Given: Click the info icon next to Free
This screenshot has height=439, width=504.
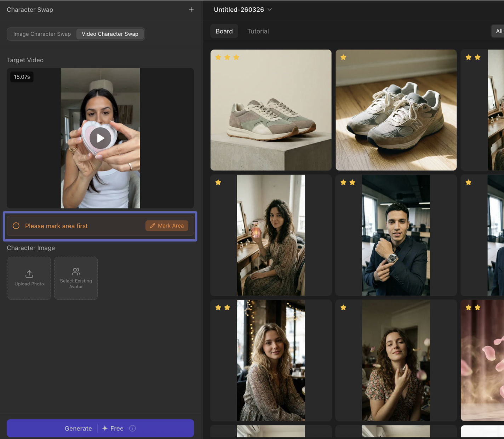Looking at the screenshot, I should coord(133,428).
